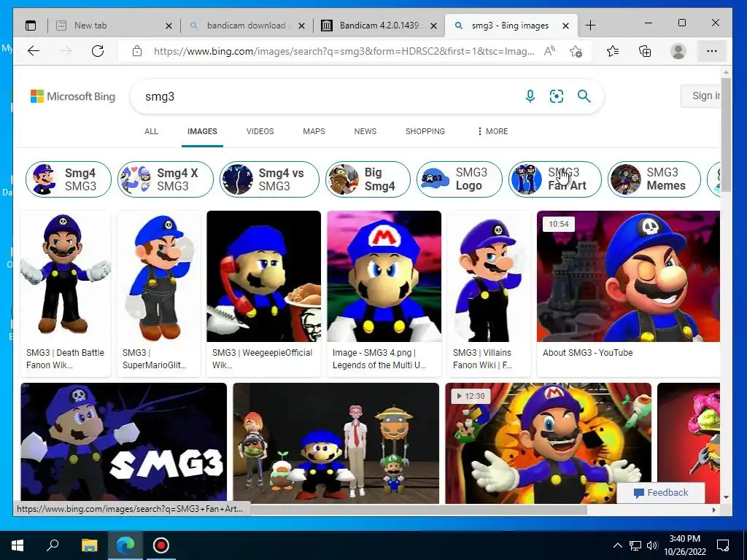The image size is (747, 560).
Task: Click the Edge icon in taskbar
Action: pyautogui.click(x=125, y=545)
